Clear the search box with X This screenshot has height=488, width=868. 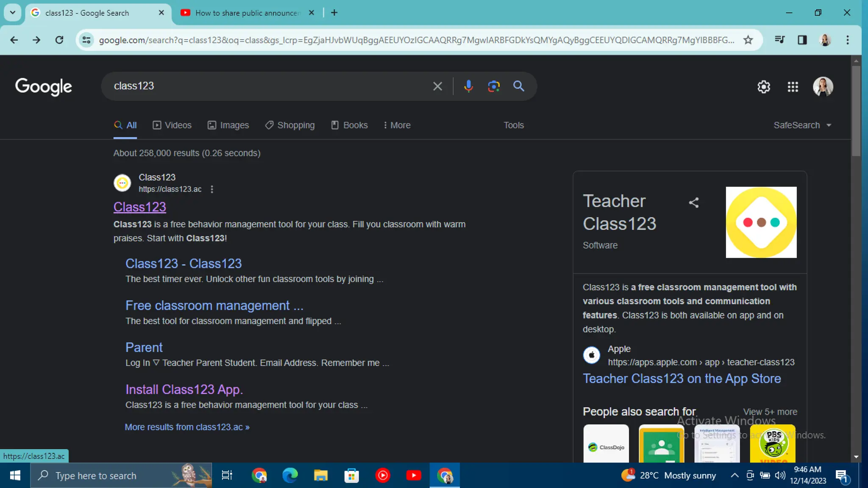point(437,86)
